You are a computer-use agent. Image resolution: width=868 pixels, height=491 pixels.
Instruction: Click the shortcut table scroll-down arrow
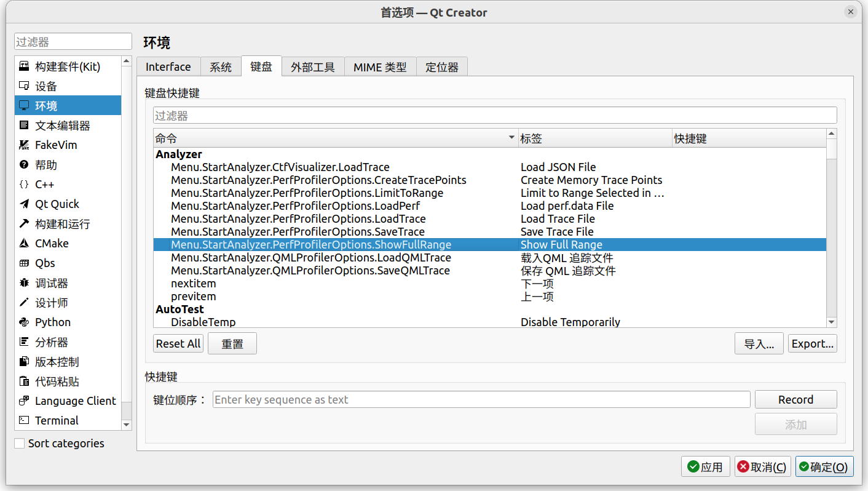click(x=832, y=322)
